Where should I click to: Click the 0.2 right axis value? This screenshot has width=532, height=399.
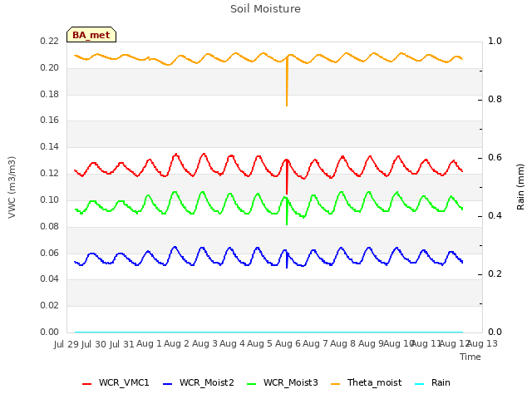(x=495, y=274)
